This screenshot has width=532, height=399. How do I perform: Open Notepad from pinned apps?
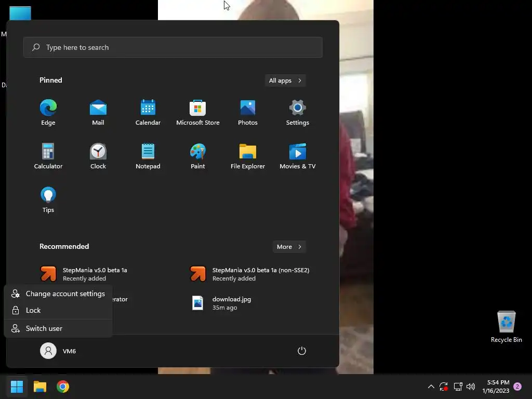tap(148, 156)
